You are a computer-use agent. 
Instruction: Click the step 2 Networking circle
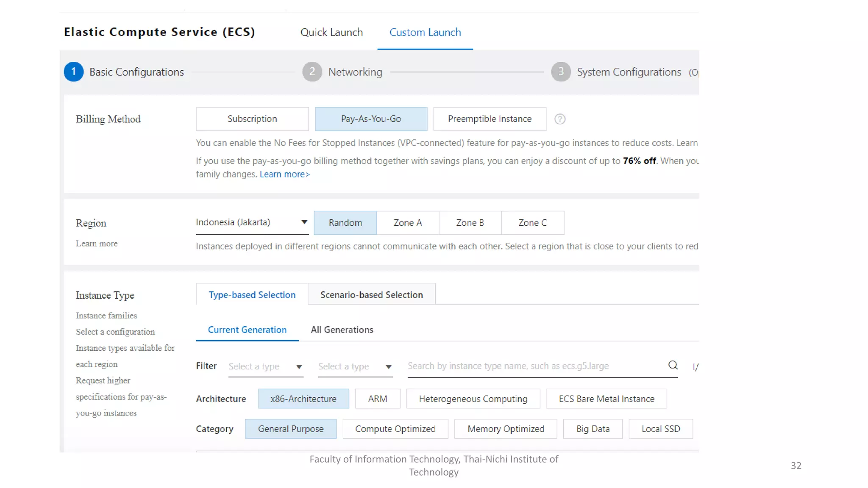312,72
